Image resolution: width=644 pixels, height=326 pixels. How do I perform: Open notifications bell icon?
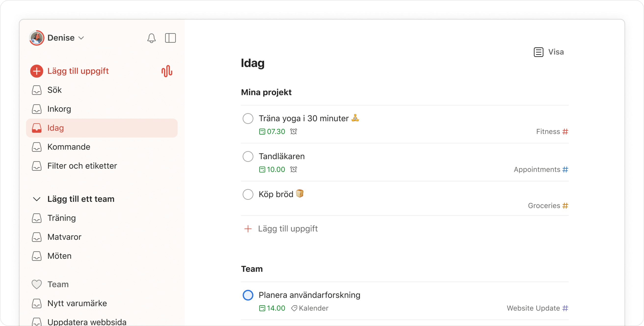point(151,38)
